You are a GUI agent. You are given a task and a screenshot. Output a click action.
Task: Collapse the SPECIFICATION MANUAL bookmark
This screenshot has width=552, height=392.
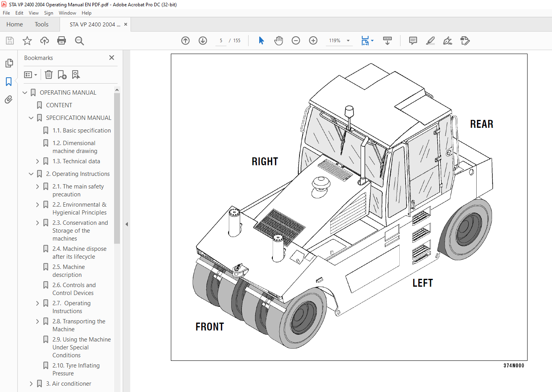click(x=31, y=118)
